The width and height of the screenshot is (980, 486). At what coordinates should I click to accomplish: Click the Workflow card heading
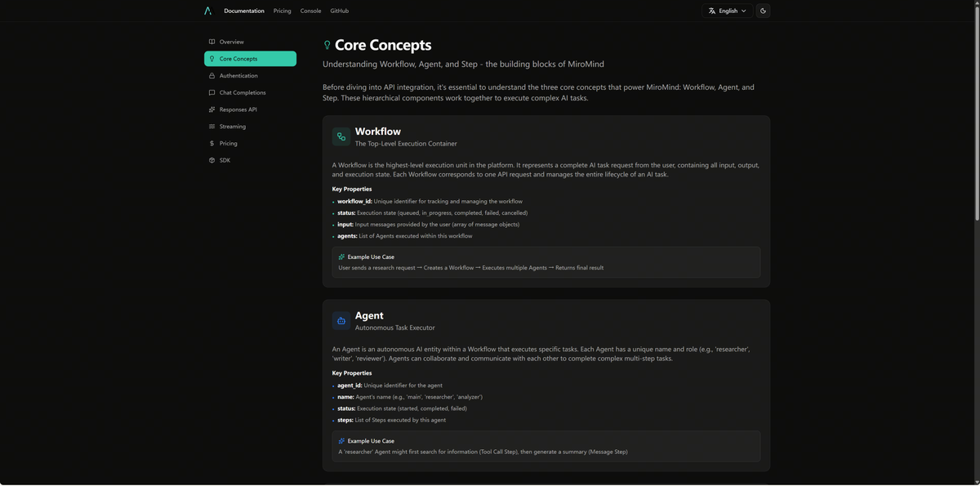378,132
